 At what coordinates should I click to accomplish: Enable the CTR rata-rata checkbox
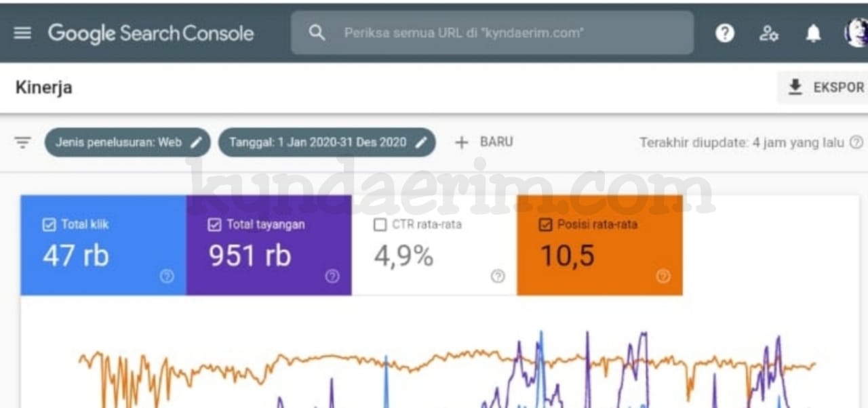380,225
